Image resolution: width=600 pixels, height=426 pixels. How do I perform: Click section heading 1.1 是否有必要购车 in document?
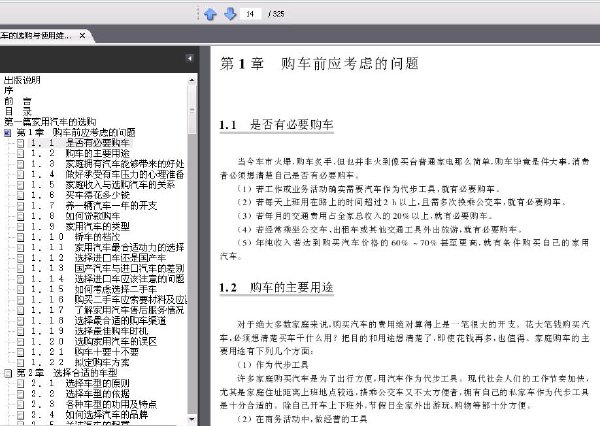276,125
